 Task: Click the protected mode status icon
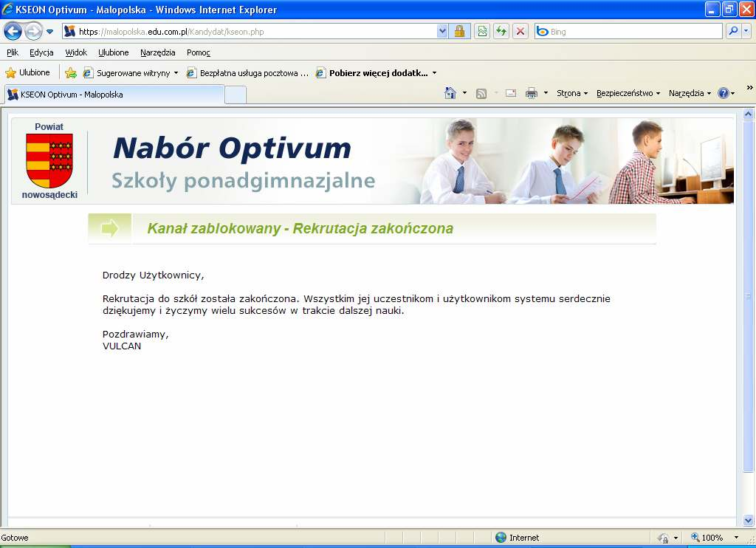pos(664,538)
